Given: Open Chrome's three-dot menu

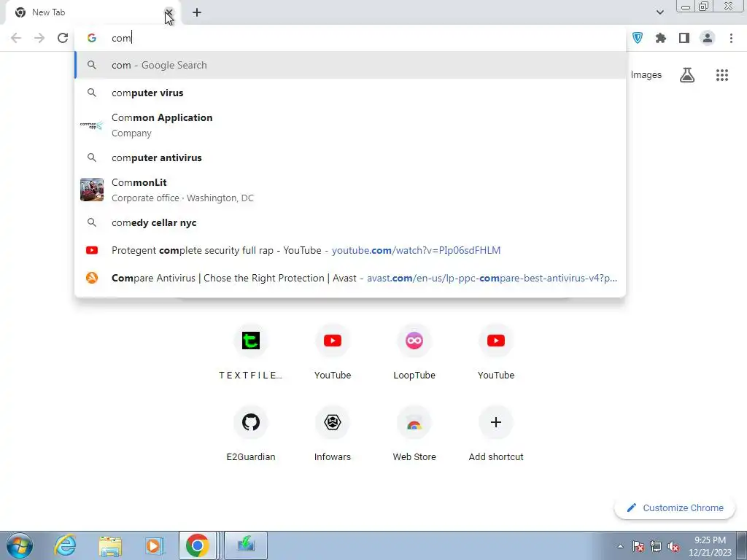Looking at the screenshot, I should click(x=731, y=38).
